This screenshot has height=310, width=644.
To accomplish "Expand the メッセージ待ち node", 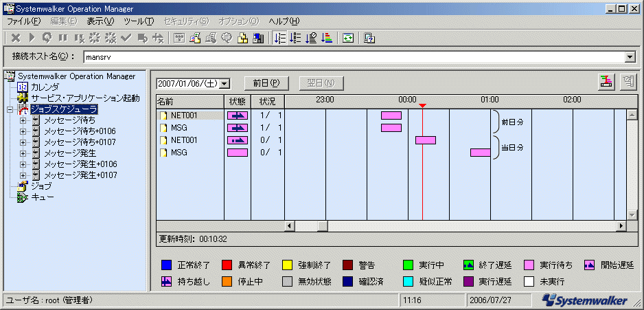I will coord(23,120).
